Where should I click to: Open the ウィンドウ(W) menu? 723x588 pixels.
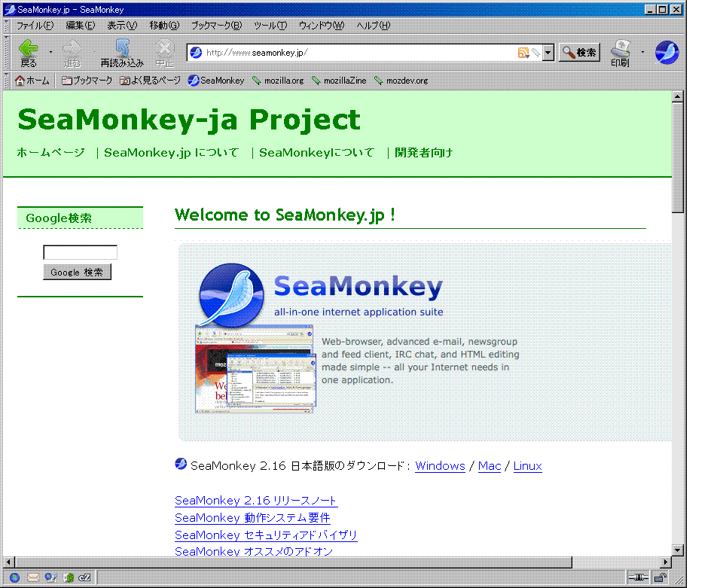point(322,26)
